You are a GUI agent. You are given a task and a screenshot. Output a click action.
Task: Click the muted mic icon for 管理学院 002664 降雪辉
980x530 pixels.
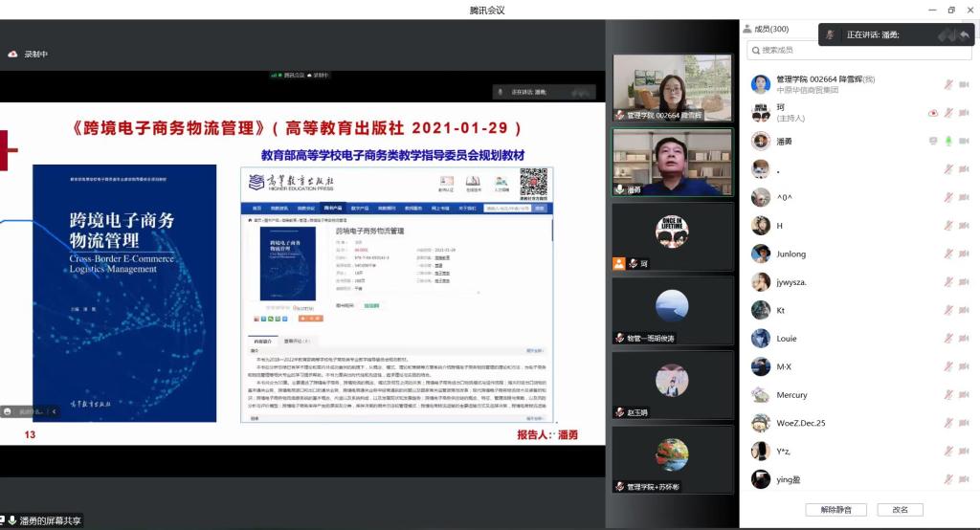click(948, 84)
